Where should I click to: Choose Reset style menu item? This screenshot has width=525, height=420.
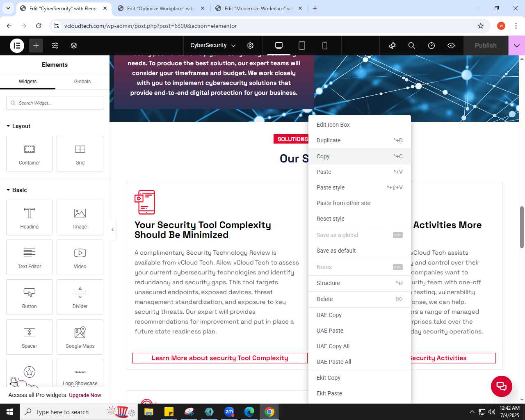tap(360, 219)
